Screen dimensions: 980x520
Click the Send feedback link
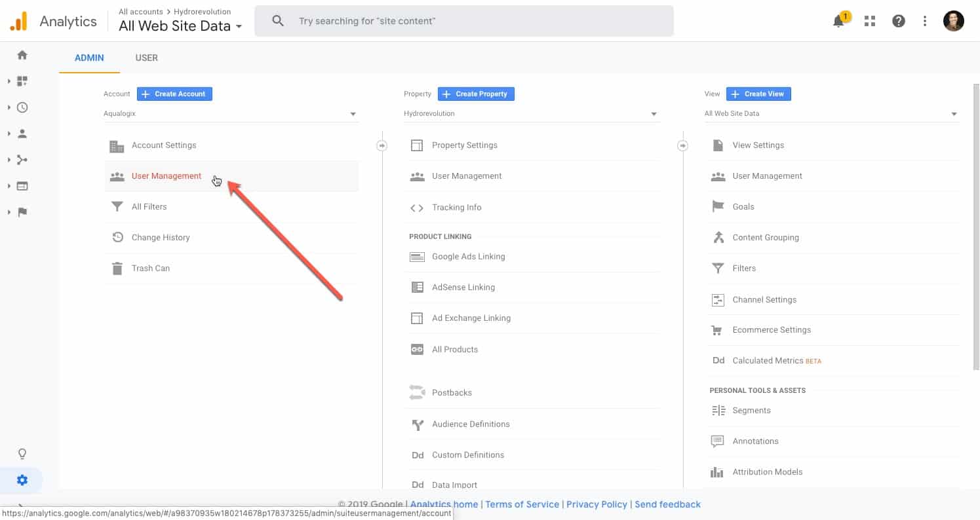pyautogui.click(x=667, y=504)
